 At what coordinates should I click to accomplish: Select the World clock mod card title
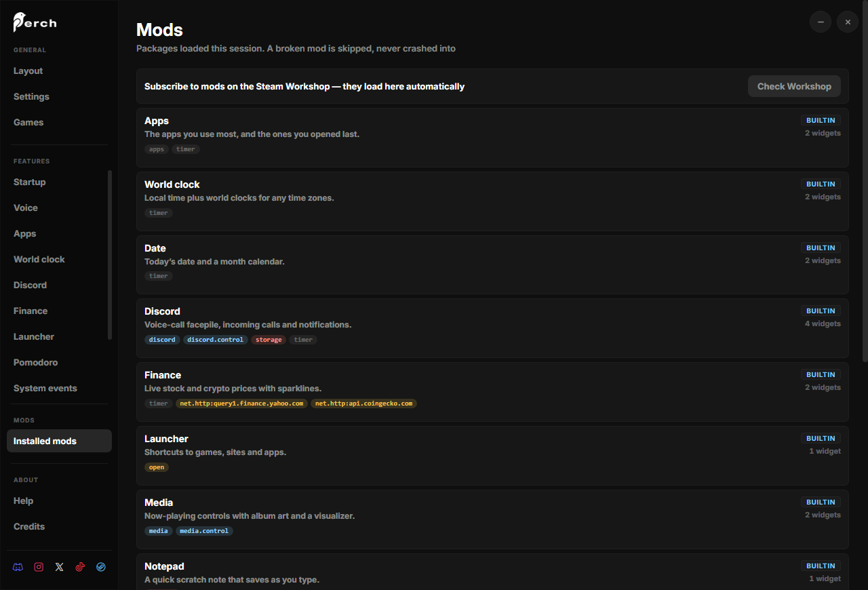pyautogui.click(x=172, y=184)
